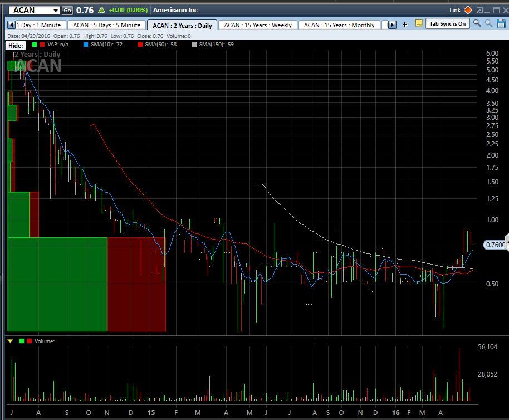Click the pop-out window icon
This screenshot has width=509, height=420.
click(x=480, y=10)
